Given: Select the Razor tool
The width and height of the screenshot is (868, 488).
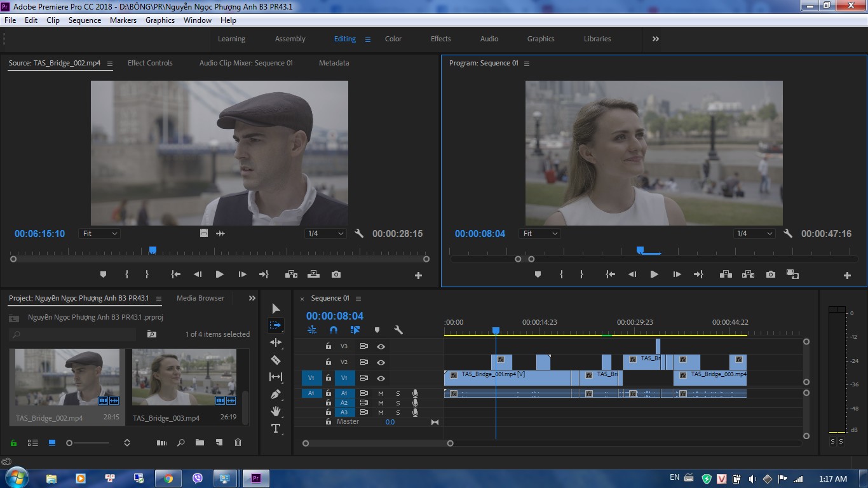Looking at the screenshot, I should (276, 360).
